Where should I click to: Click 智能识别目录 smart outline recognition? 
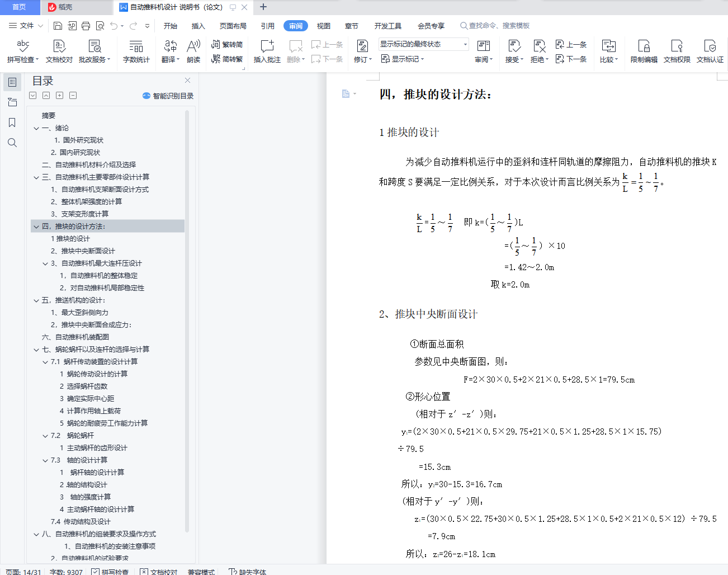click(168, 96)
